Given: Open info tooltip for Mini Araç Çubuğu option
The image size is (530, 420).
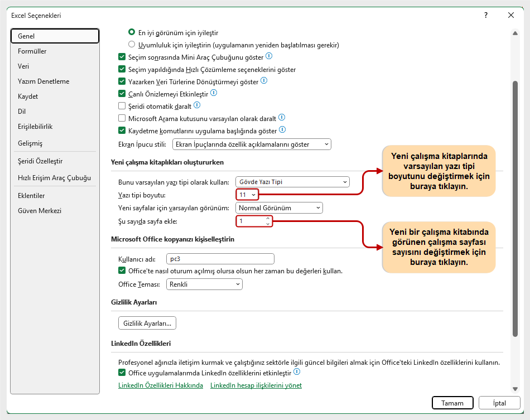Looking at the screenshot, I should pos(269,56).
